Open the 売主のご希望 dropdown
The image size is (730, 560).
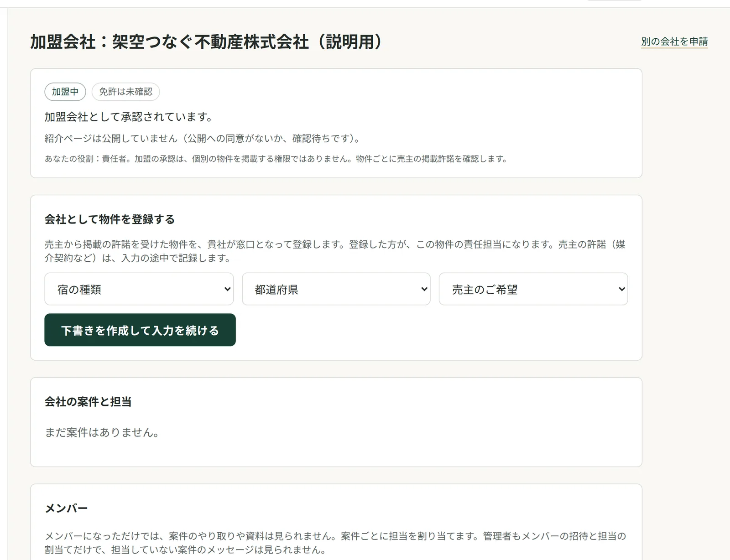[x=533, y=289]
